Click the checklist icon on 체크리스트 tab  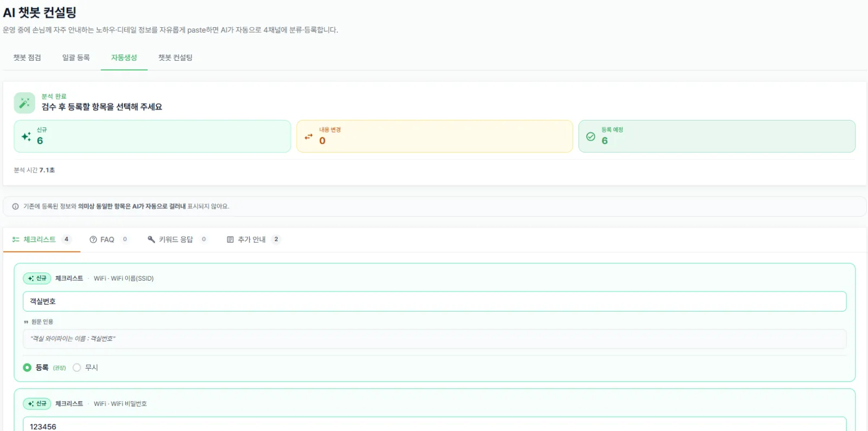[x=16, y=239]
